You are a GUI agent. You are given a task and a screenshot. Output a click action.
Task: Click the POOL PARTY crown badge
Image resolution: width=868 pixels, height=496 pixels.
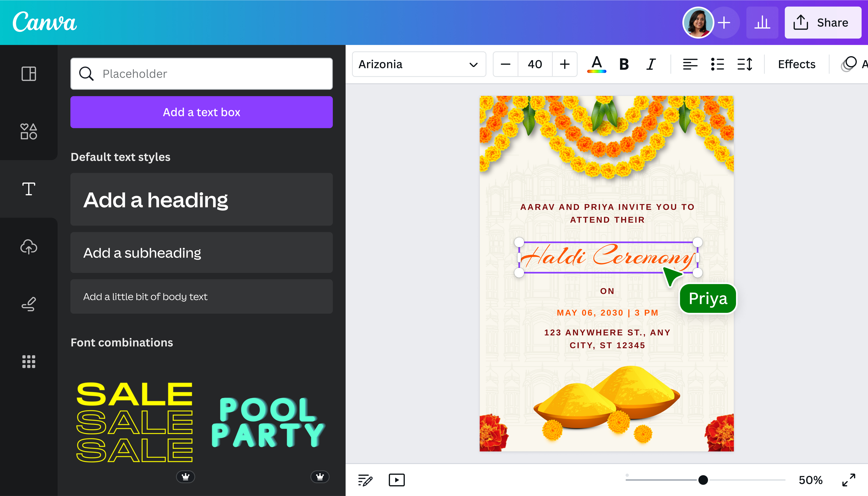tap(320, 477)
